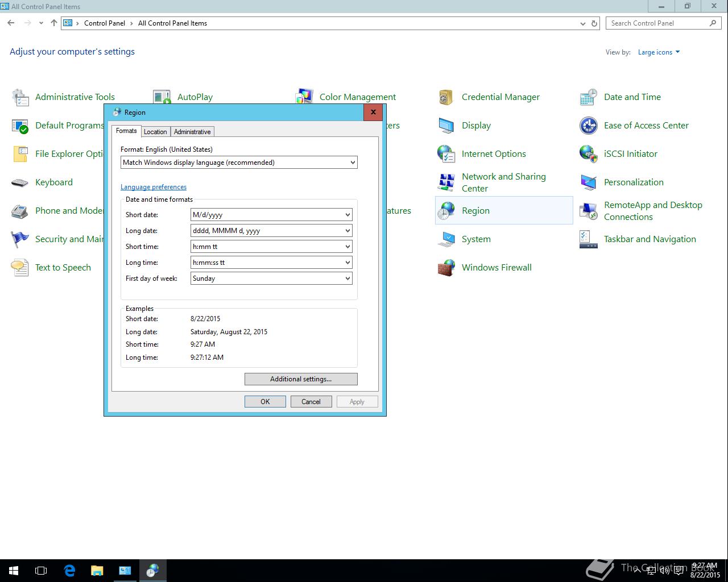Open the Color Management link
Viewport: 728px width, 582px height.
pyautogui.click(x=358, y=97)
